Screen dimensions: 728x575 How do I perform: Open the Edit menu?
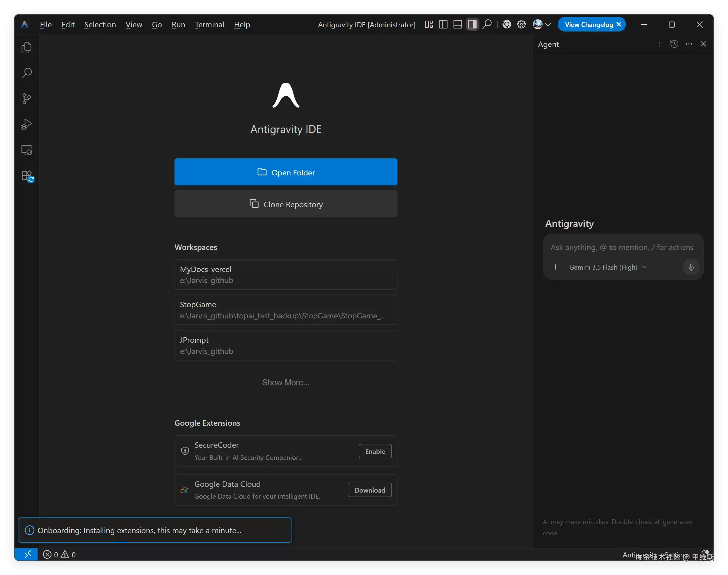(68, 25)
